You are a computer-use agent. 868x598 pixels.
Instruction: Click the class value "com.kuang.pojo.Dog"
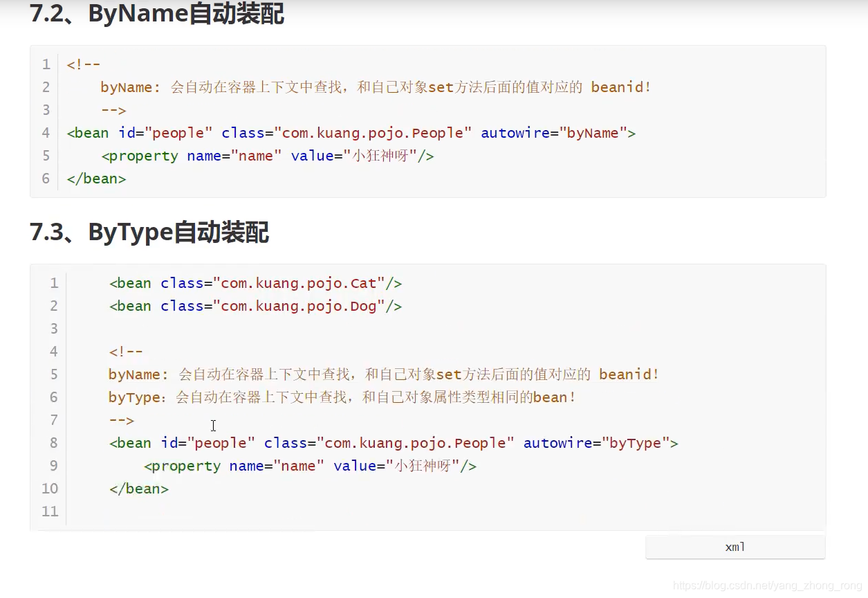point(299,306)
